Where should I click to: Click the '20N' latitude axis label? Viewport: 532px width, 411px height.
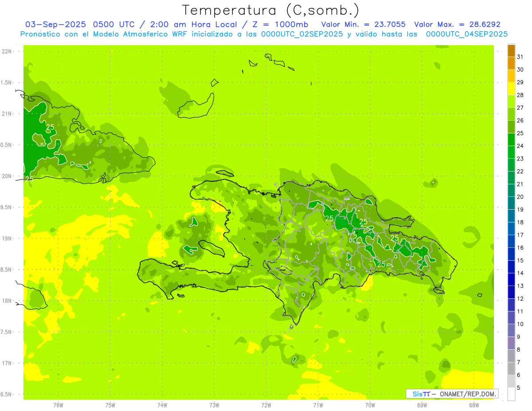point(8,176)
